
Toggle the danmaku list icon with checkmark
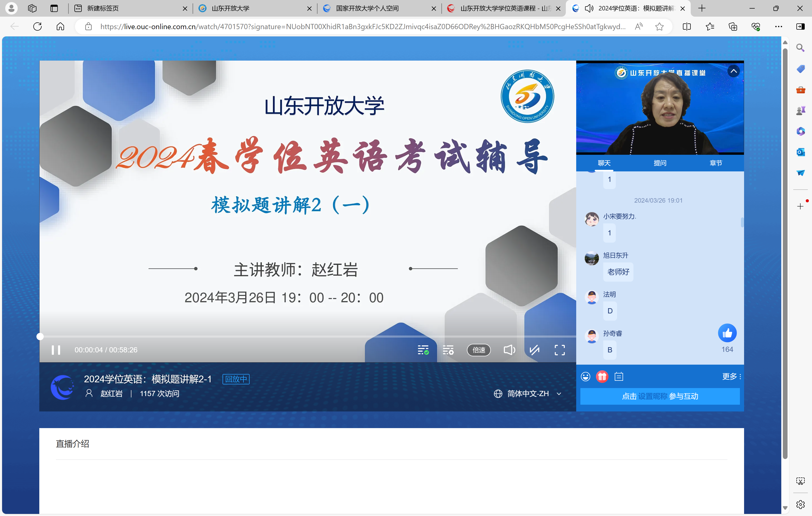[x=423, y=350]
